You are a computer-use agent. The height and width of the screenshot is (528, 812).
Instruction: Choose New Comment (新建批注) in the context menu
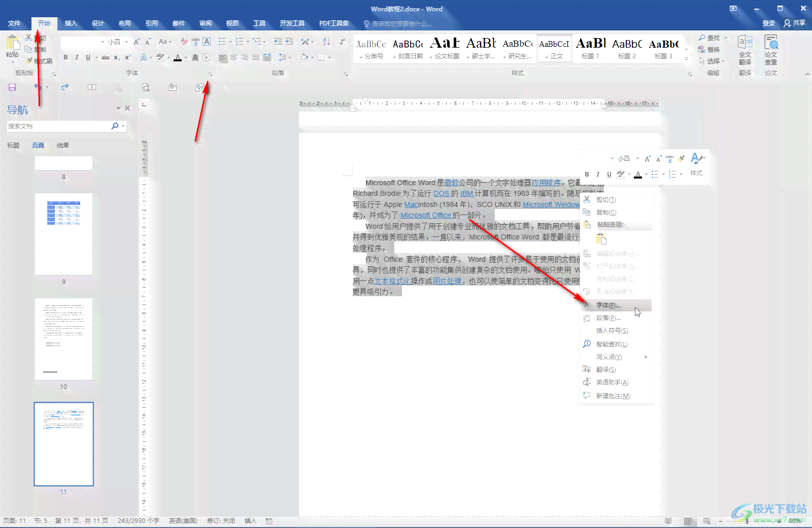click(x=616, y=396)
